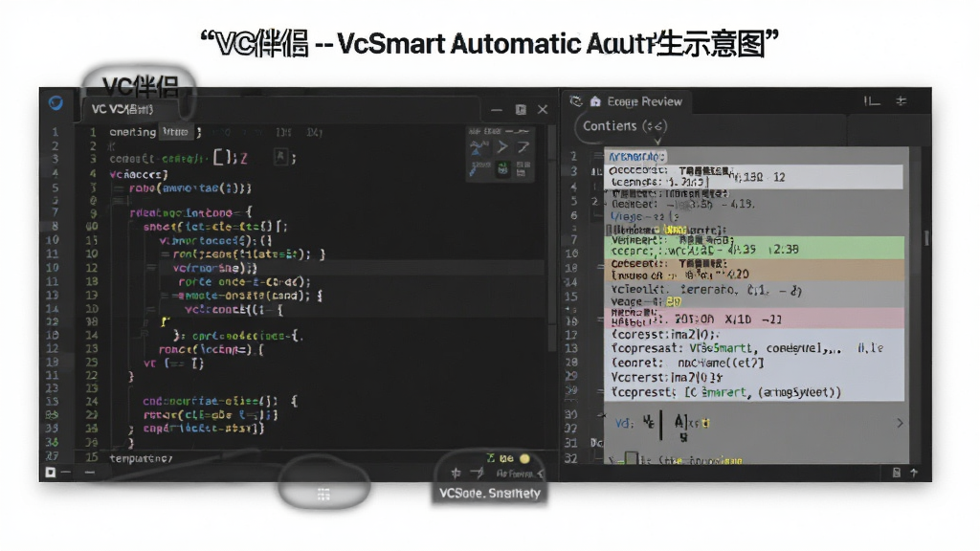Image resolution: width=980 pixels, height=551 pixels.
Task: Click the 'temputtenc' text on the editor's last line
Action: pyautogui.click(x=141, y=458)
